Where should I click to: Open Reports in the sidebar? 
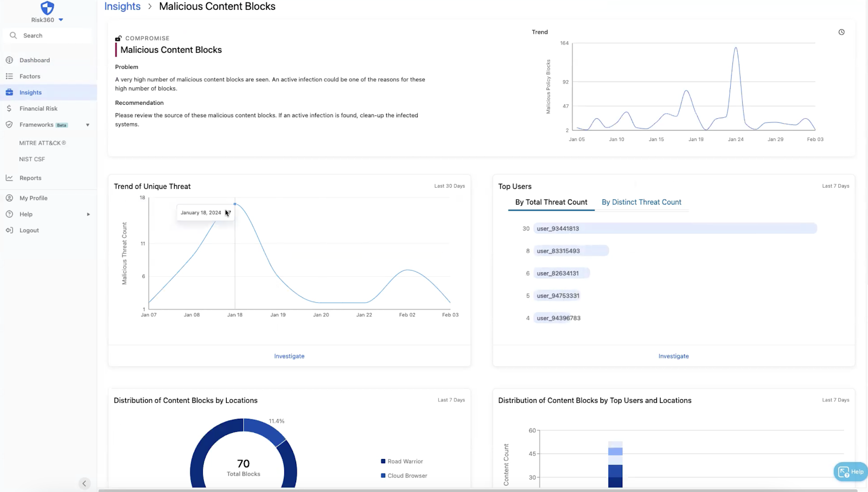click(x=30, y=178)
